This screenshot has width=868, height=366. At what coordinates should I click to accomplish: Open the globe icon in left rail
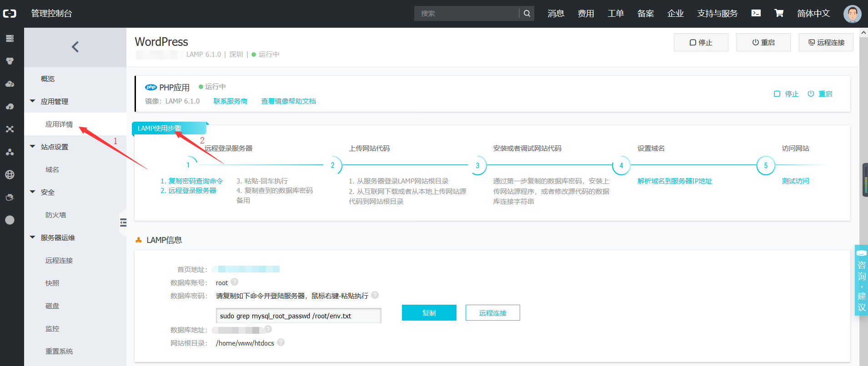(x=10, y=175)
